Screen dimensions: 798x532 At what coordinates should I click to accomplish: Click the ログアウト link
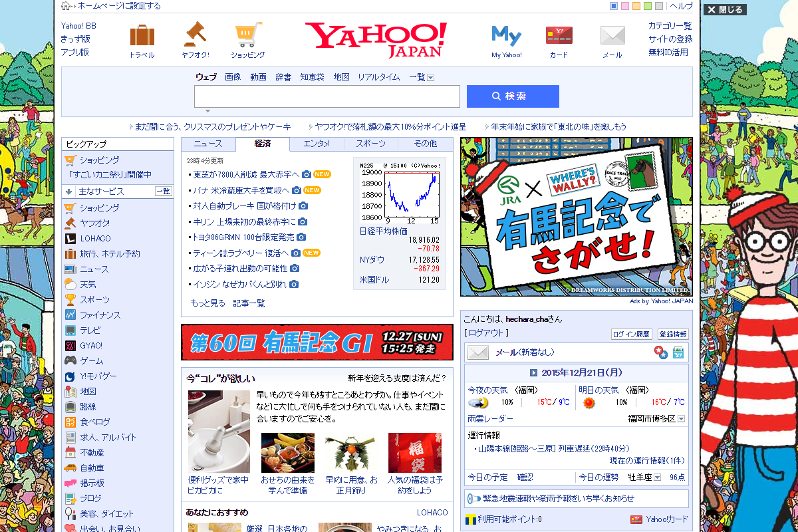coord(486,333)
